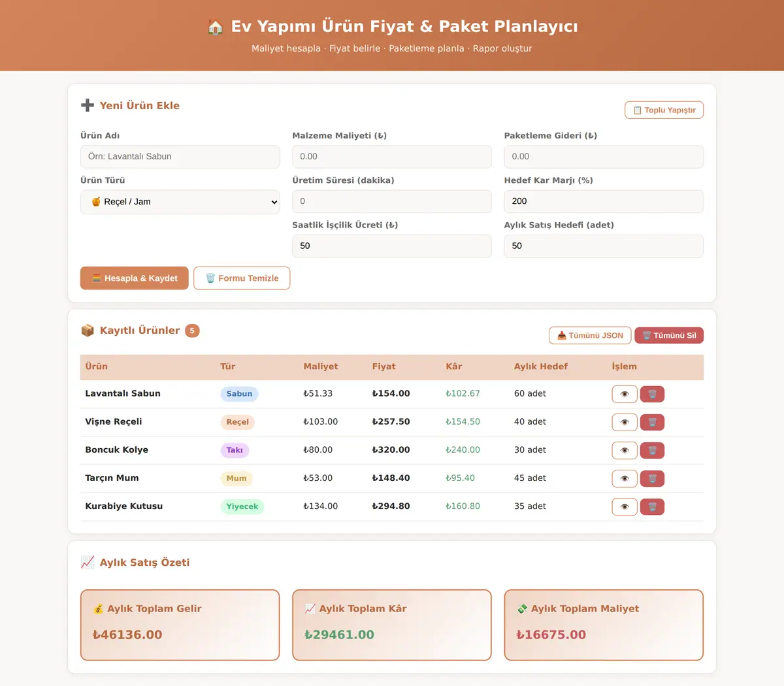Select the Üretim Süresi field
The width and height of the screenshot is (784, 686).
[392, 201]
